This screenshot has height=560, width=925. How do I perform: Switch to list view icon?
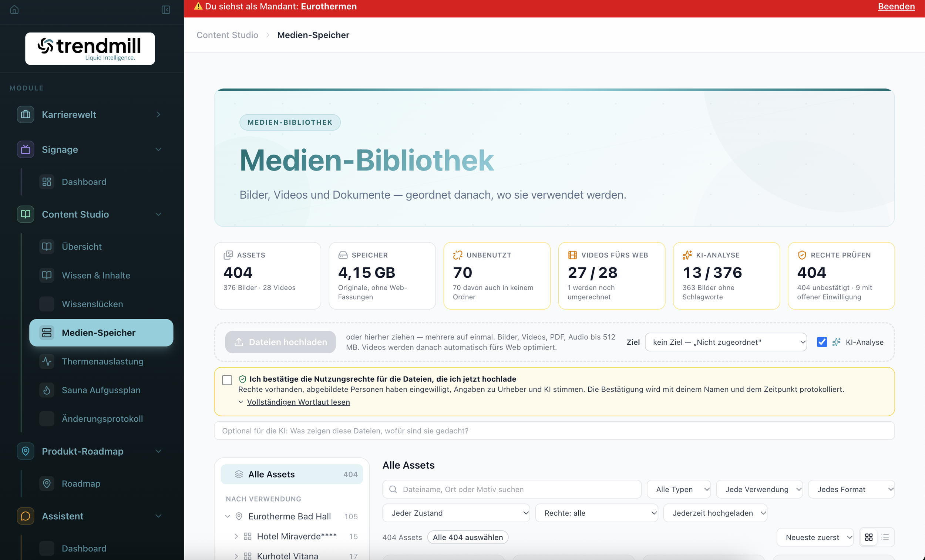tap(885, 537)
